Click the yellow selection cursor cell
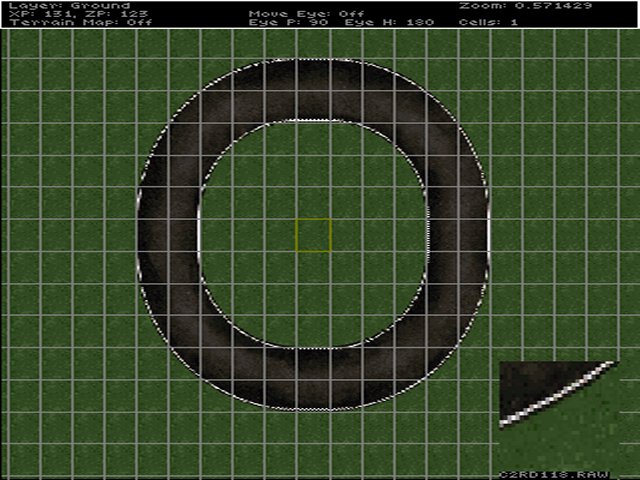Viewport: 640px width, 480px height. (313, 235)
